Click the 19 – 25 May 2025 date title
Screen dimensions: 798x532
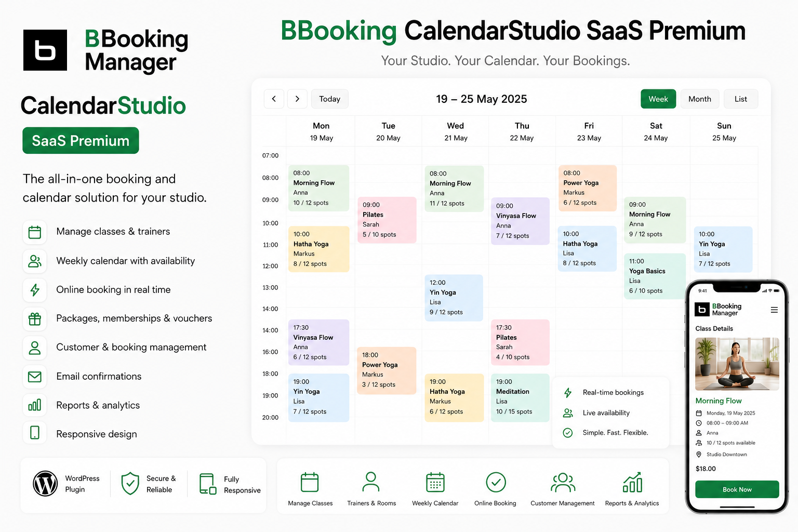(482, 99)
